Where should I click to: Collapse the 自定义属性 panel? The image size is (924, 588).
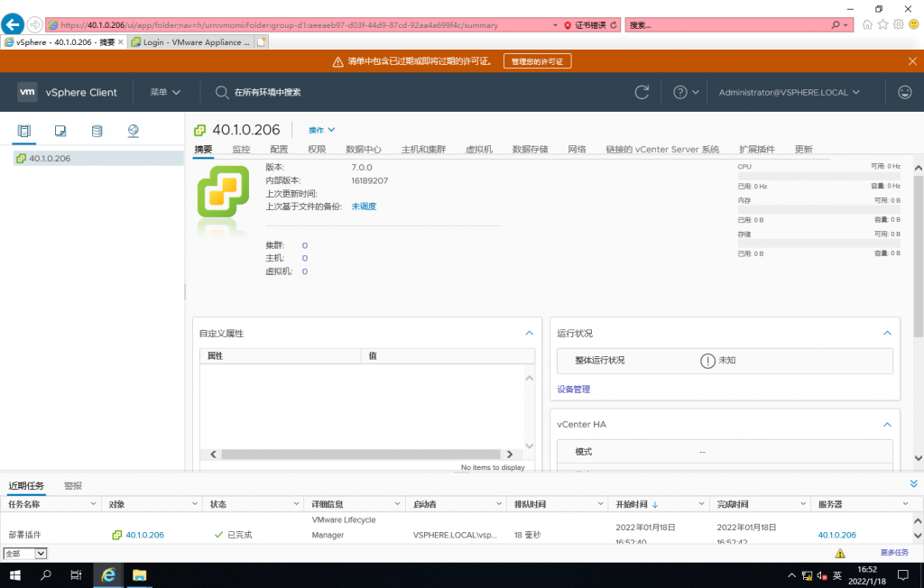(x=529, y=334)
